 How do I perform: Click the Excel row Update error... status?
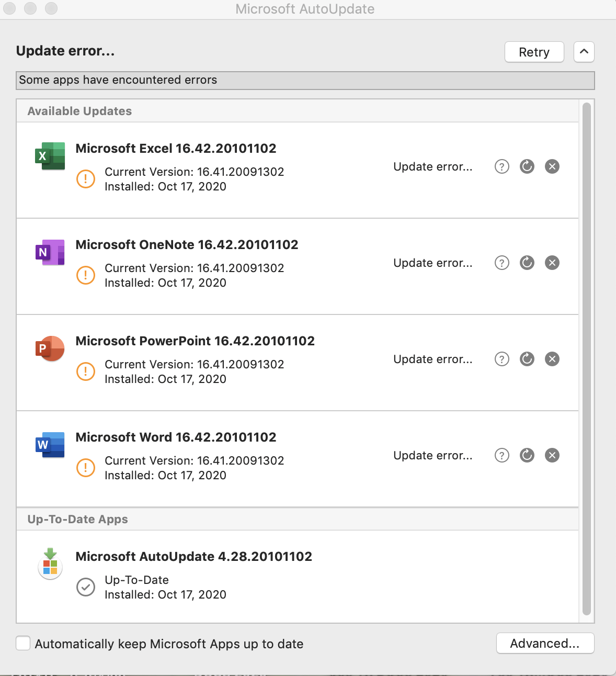click(433, 166)
